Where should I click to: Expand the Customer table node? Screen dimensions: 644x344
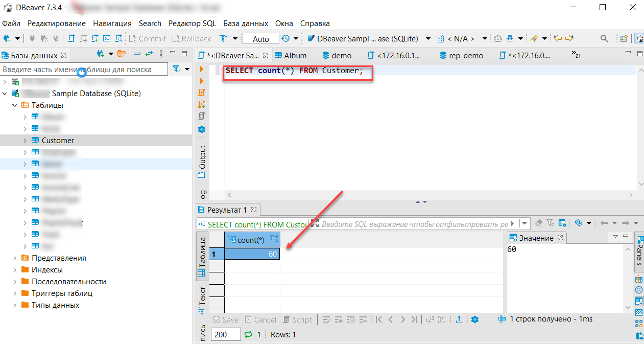point(24,140)
